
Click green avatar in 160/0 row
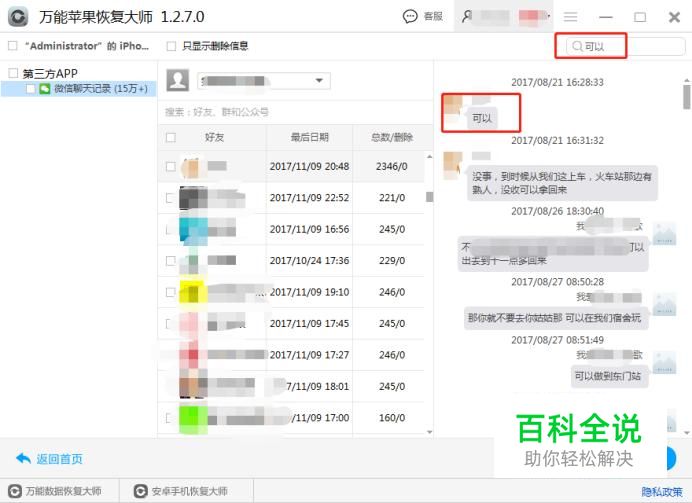(x=193, y=417)
